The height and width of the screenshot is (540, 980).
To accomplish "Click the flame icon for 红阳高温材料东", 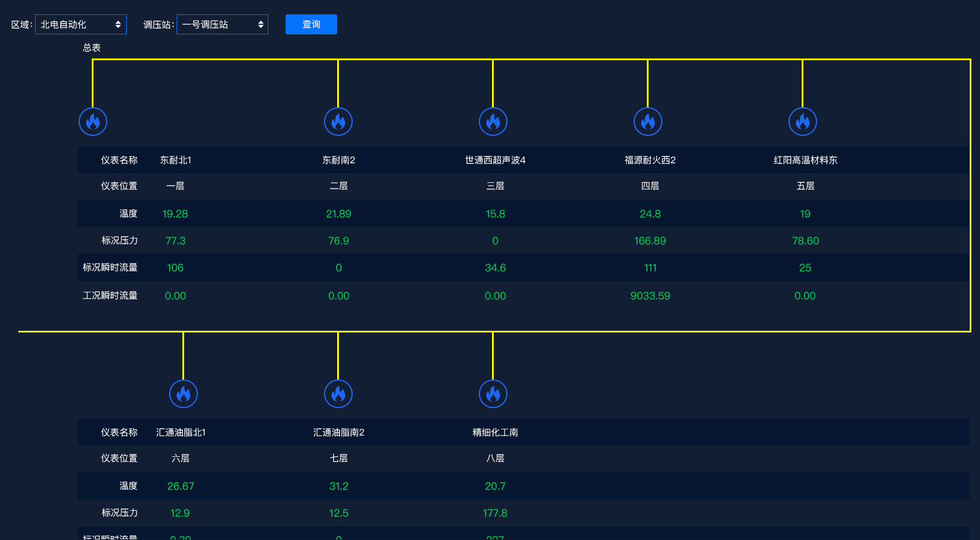I will [x=803, y=122].
